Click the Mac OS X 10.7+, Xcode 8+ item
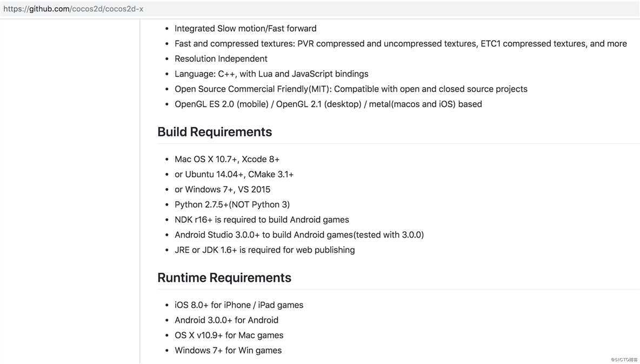 click(228, 159)
